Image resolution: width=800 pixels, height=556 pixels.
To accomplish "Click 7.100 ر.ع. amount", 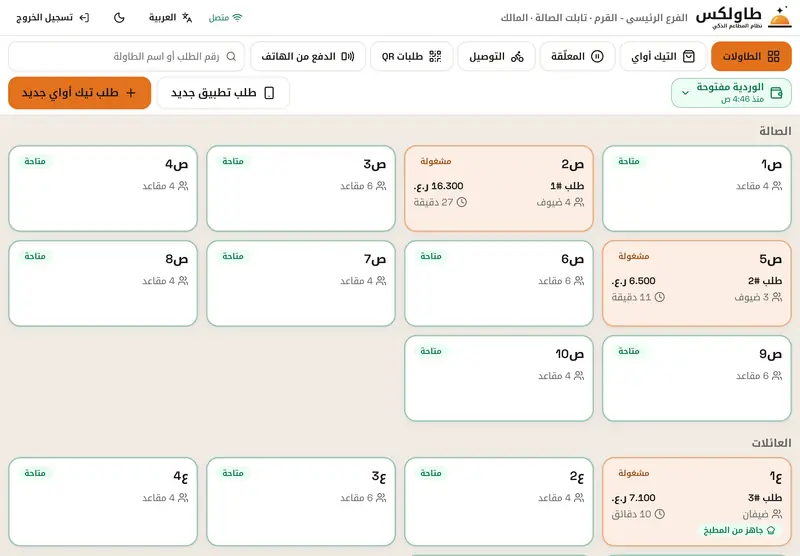I will [x=633, y=498].
